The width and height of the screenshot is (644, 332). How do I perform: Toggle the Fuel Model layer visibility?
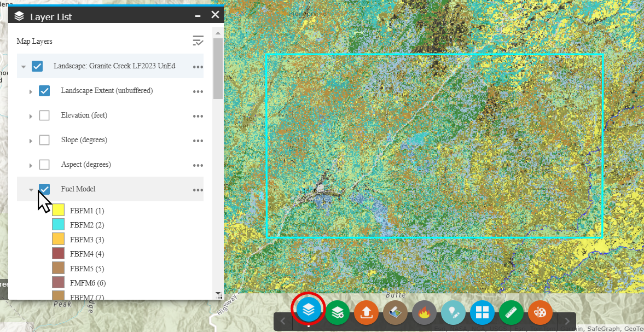pyautogui.click(x=44, y=189)
